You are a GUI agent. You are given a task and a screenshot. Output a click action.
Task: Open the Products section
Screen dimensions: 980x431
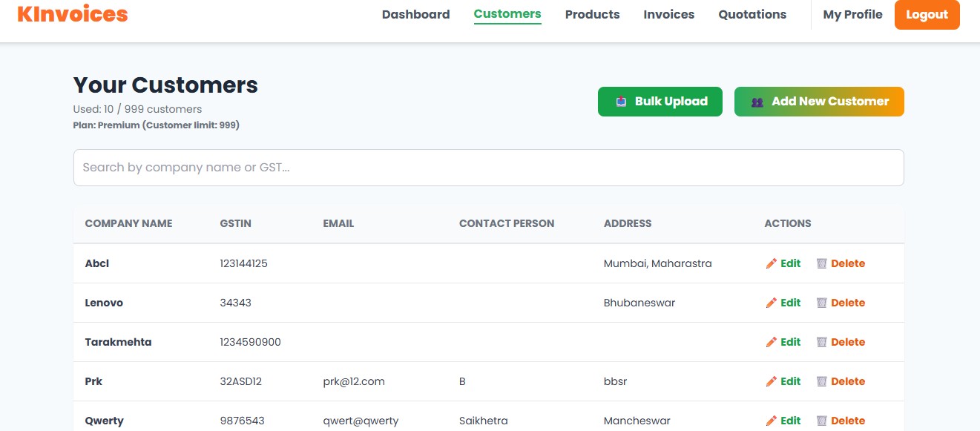(x=592, y=14)
